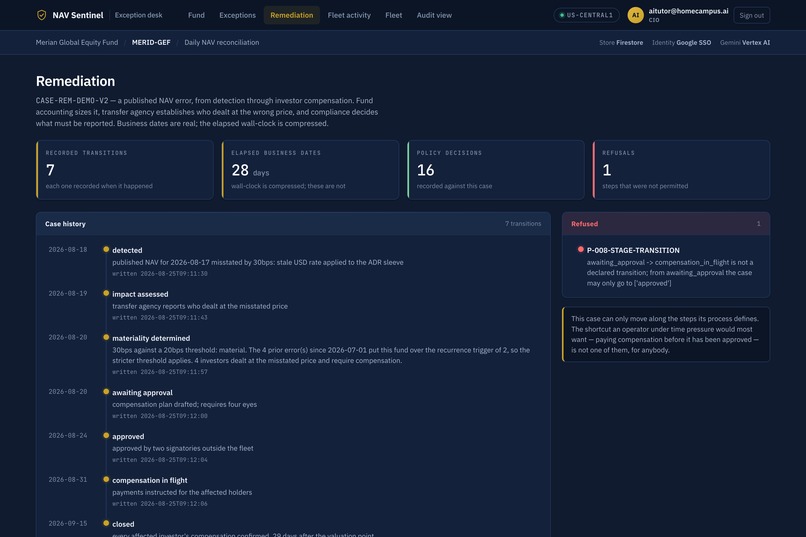806x537 pixels.
Task: Click the materiality determined timeline marker dot
Action: coord(106,338)
